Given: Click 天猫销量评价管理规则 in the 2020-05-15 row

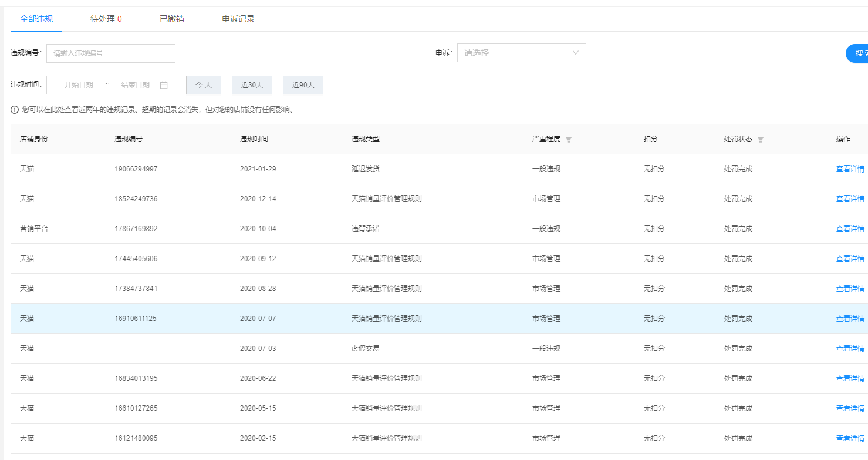Looking at the screenshot, I should click(x=387, y=408).
